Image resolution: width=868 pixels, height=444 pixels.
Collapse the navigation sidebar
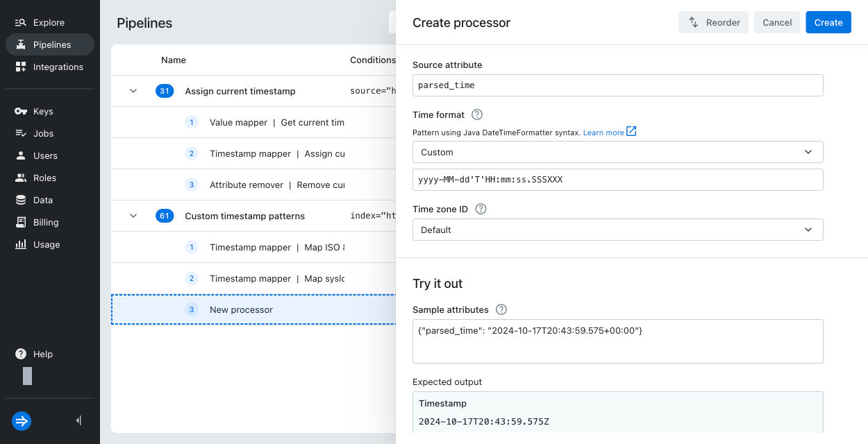[78, 420]
